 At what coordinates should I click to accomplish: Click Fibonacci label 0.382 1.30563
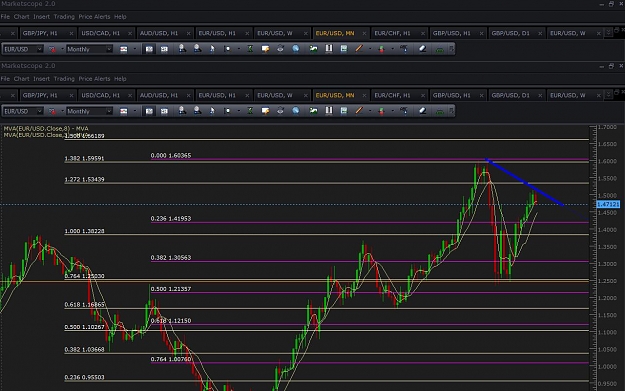171,257
